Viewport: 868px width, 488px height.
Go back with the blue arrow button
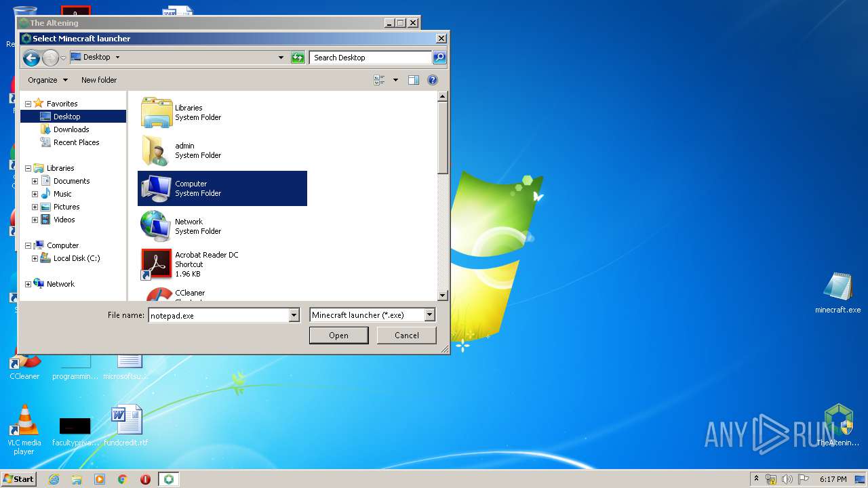tap(31, 58)
